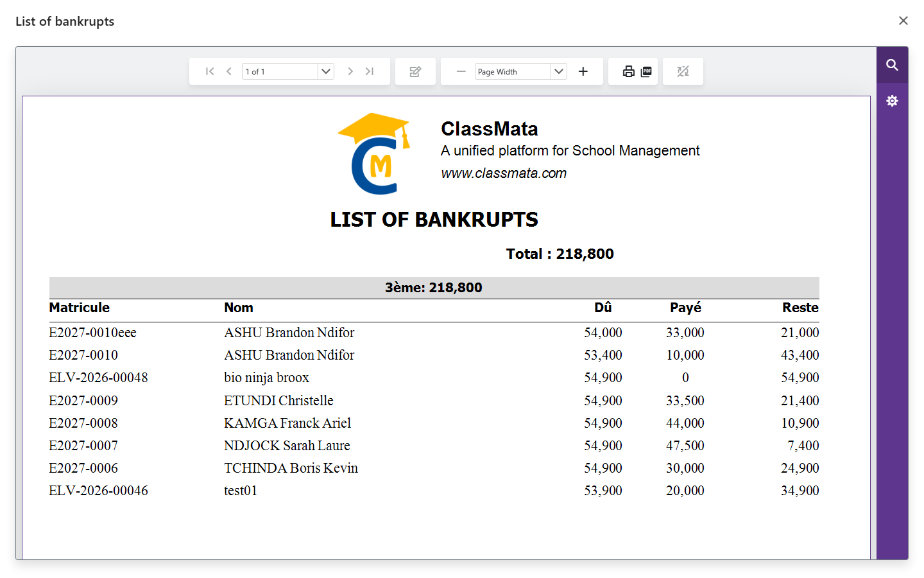
Task: Click the Reste column header
Action: coord(800,308)
